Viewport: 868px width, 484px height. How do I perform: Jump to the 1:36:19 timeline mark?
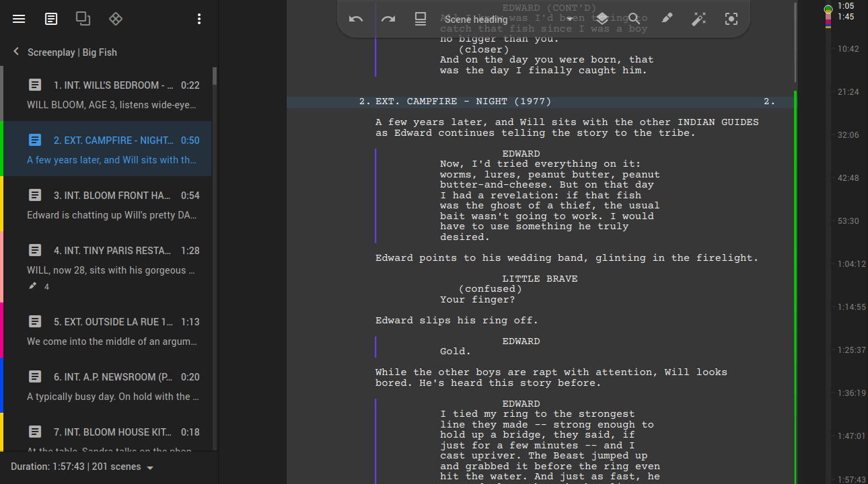tap(851, 393)
